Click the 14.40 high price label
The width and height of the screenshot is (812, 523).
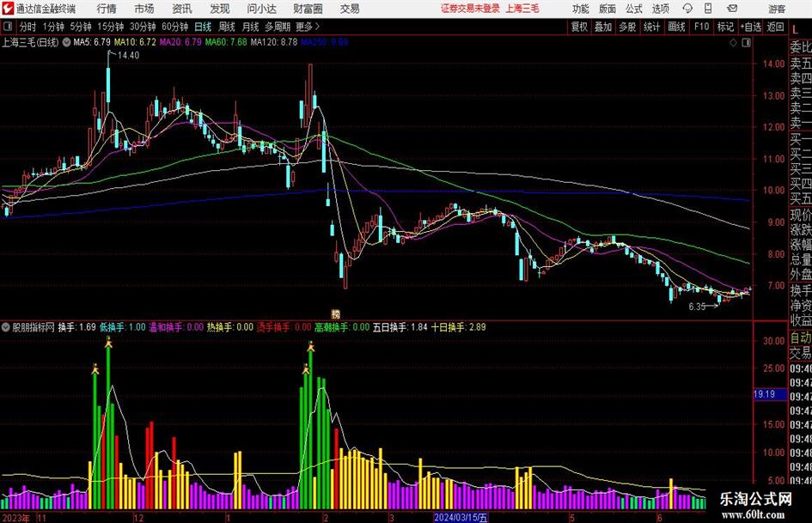[128, 56]
